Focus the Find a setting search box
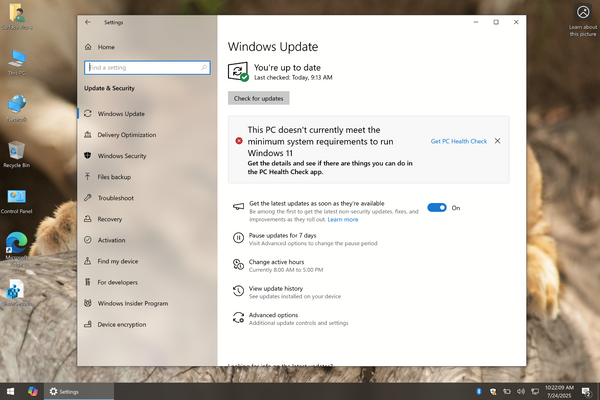The width and height of the screenshot is (600, 400). 147,68
